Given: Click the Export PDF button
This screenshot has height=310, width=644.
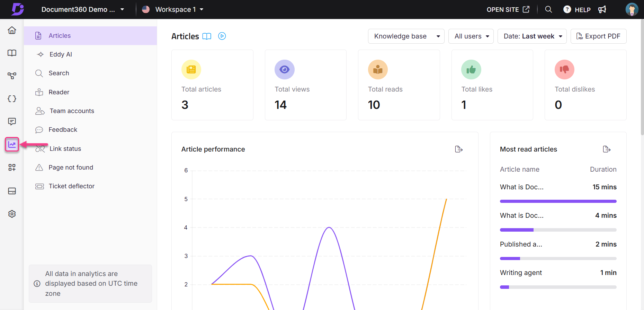Looking at the screenshot, I should pos(598,36).
